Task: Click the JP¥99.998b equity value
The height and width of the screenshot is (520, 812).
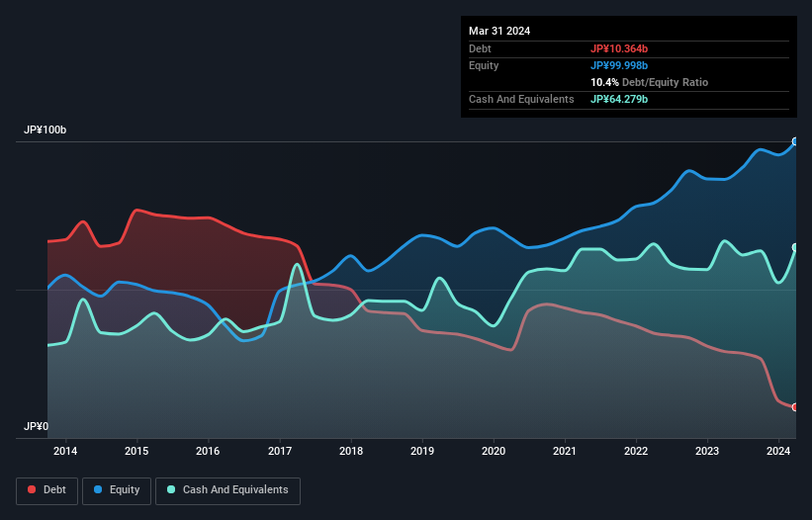Action: (619, 65)
